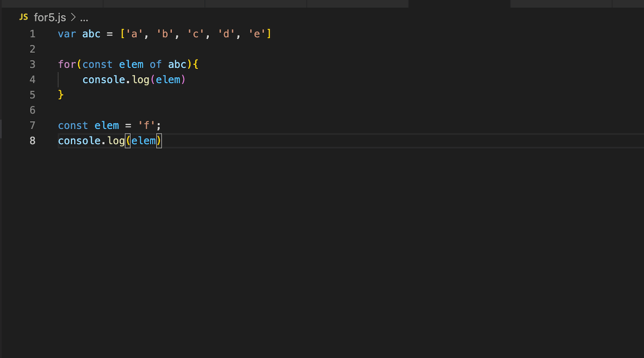
Task: Click the 'const' keyword on line 7
Action: [x=73, y=125]
